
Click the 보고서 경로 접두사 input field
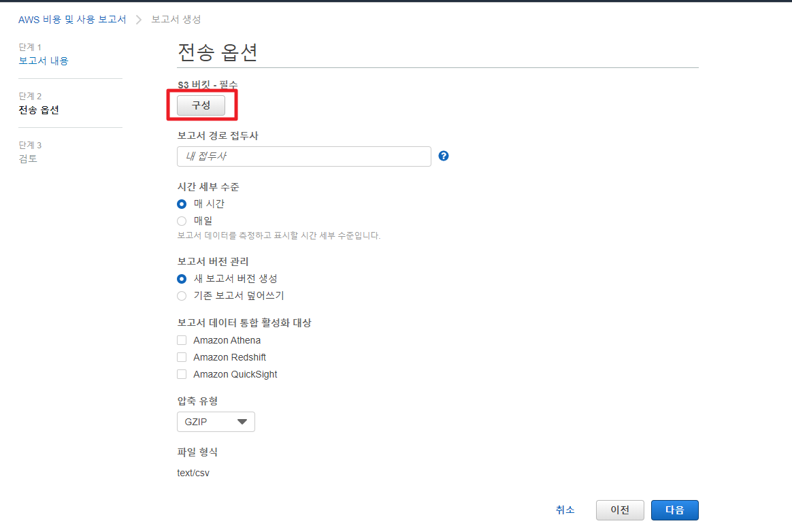tap(303, 156)
